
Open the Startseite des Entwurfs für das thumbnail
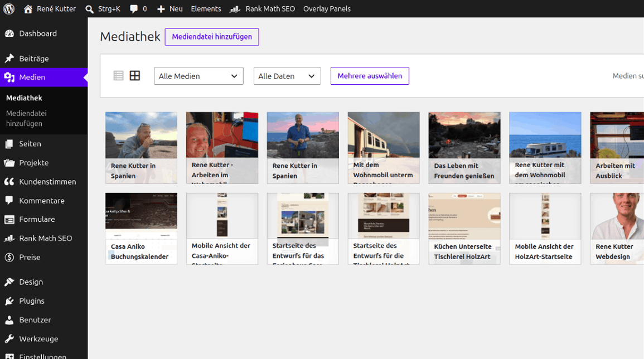[x=303, y=229]
